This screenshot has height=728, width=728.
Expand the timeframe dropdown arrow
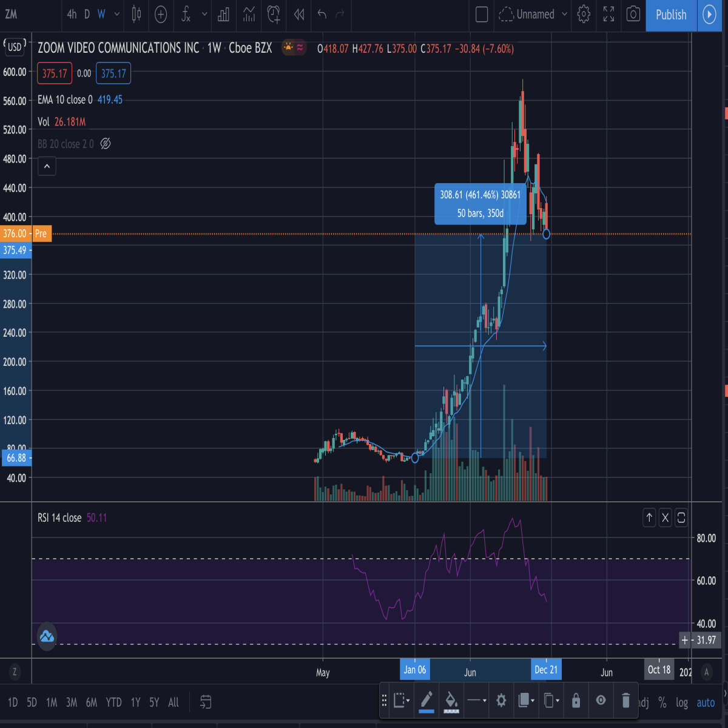pyautogui.click(x=117, y=15)
